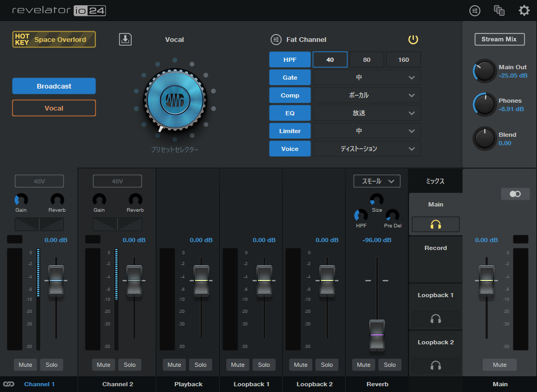The height and width of the screenshot is (392, 537).
Task: Click the save preset download icon
Action: 125,39
